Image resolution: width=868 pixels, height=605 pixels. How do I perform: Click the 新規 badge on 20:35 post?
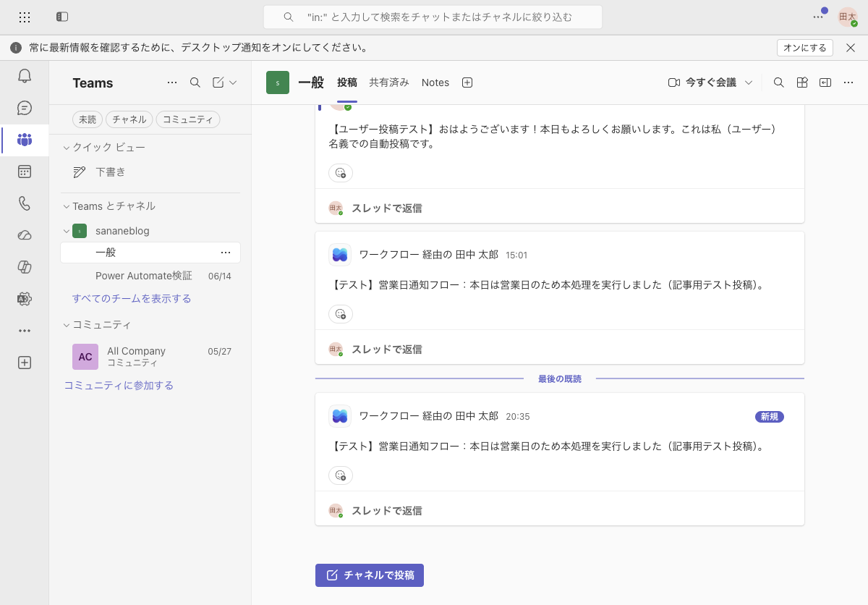pos(770,417)
